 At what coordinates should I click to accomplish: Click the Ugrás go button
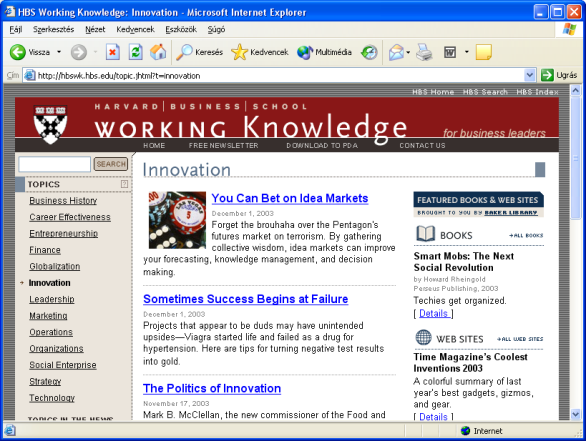(x=559, y=75)
